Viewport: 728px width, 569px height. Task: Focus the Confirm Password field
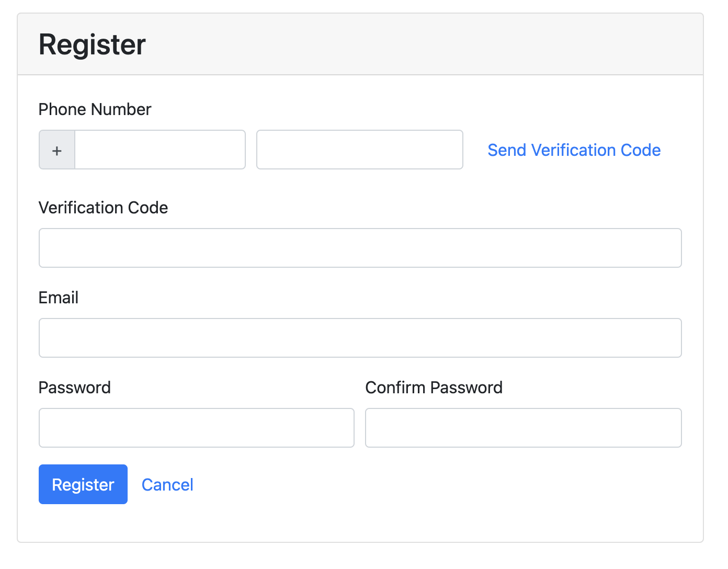(x=523, y=428)
